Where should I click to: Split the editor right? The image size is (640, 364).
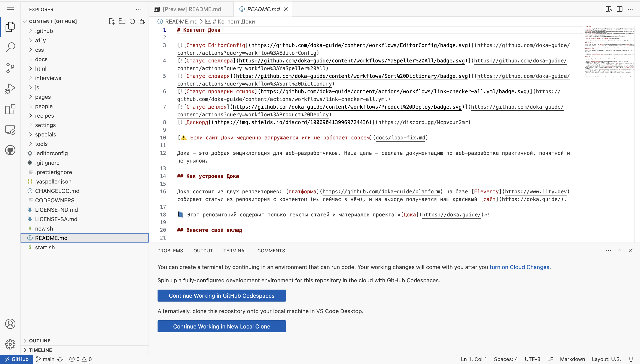pos(619,9)
